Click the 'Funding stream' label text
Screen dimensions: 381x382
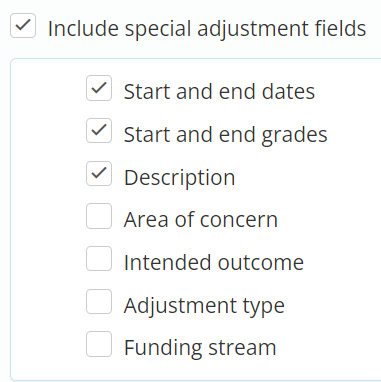[x=200, y=348]
